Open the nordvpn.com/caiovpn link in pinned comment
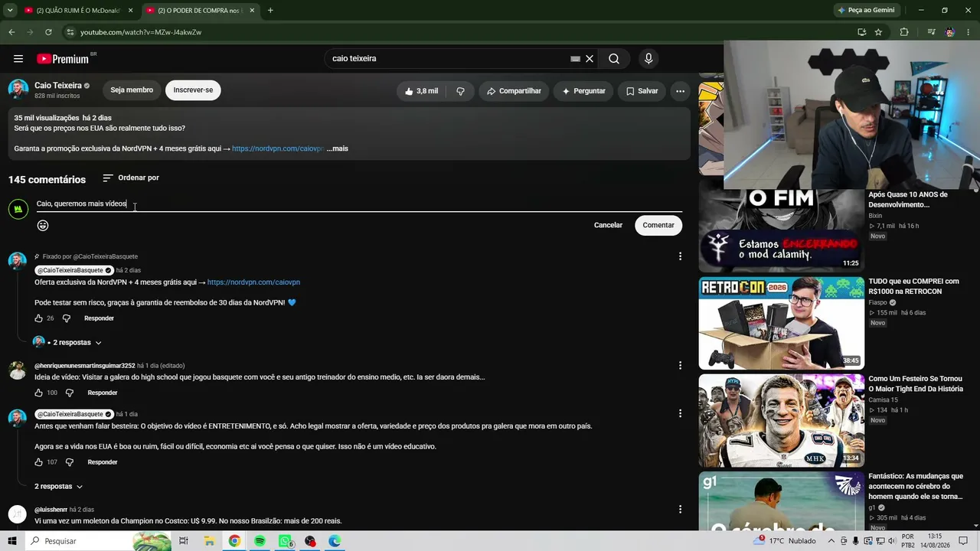The image size is (980, 551). point(253,282)
